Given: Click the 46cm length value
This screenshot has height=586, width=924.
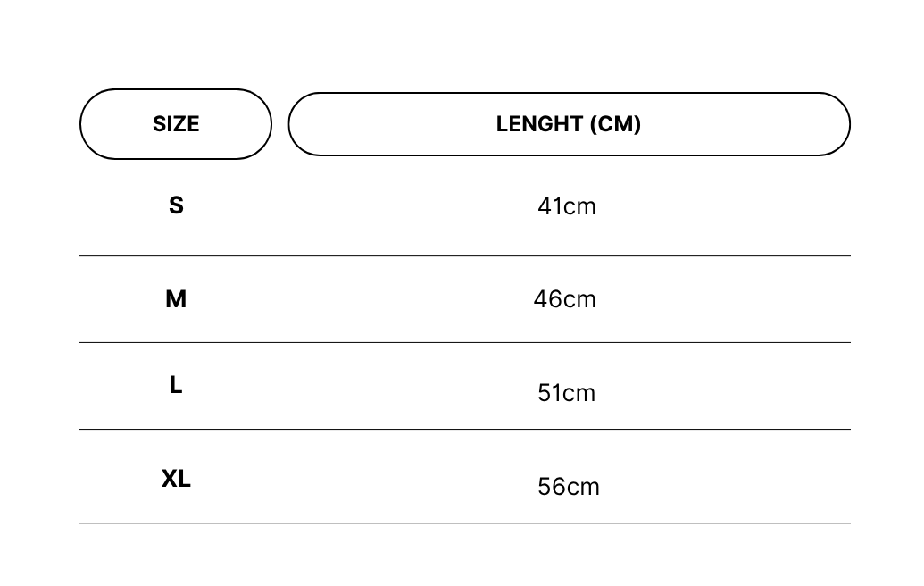Looking at the screenshot, I should pos(565,299).
